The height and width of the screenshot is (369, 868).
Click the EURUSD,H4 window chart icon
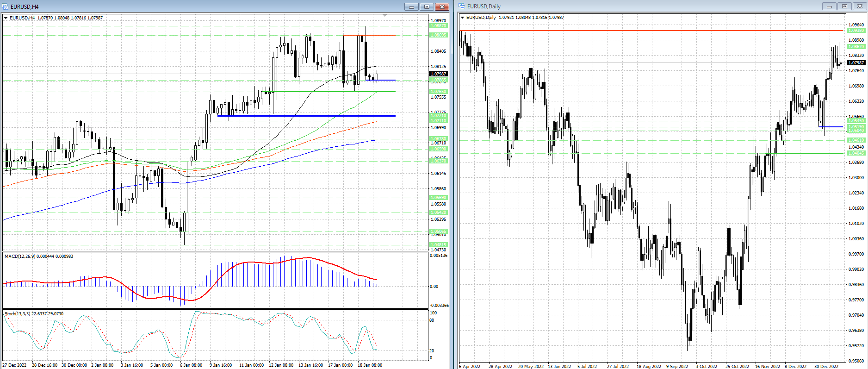tap(5, 6)
